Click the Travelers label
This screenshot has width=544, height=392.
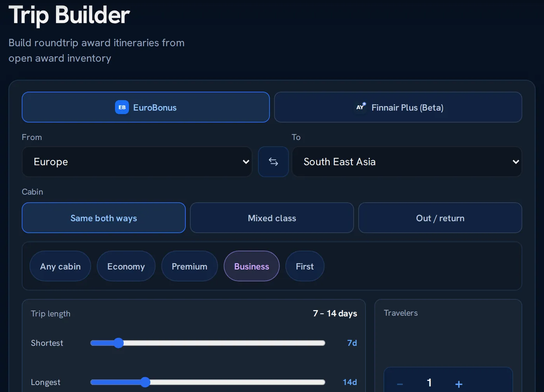click(x=401, y=313)
